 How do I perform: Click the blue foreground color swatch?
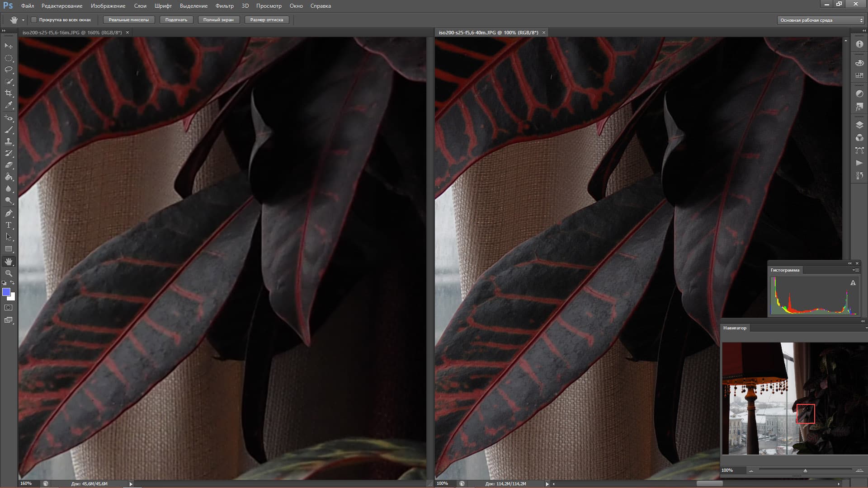[6, 292]
